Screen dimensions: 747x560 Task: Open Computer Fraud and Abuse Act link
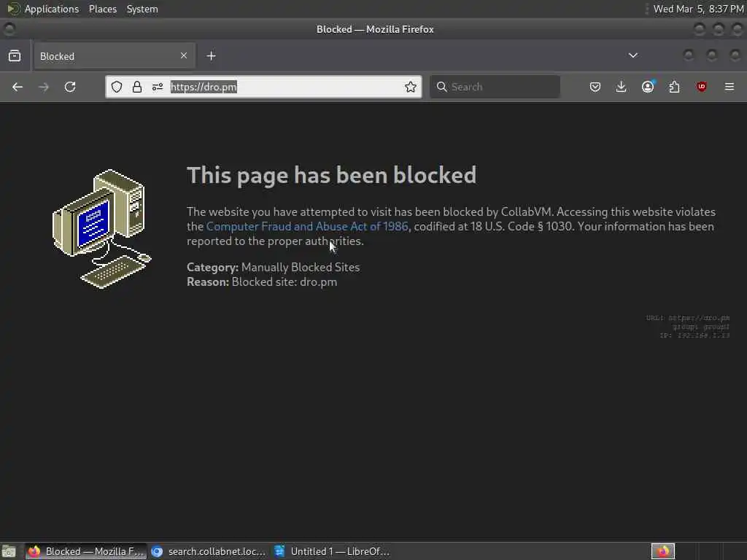tap(307, 226)
